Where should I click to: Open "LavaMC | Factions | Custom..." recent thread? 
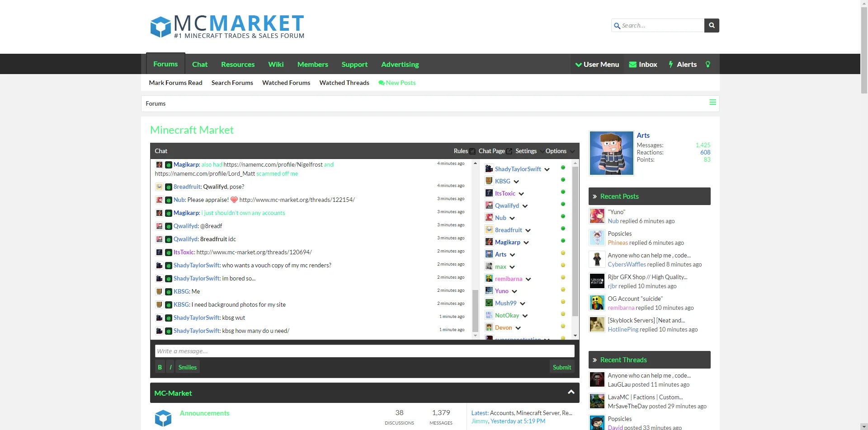[645, 397]
